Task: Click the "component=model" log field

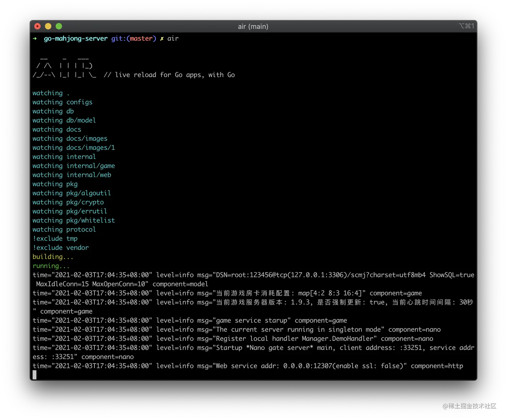Action: tap(180, 284)
